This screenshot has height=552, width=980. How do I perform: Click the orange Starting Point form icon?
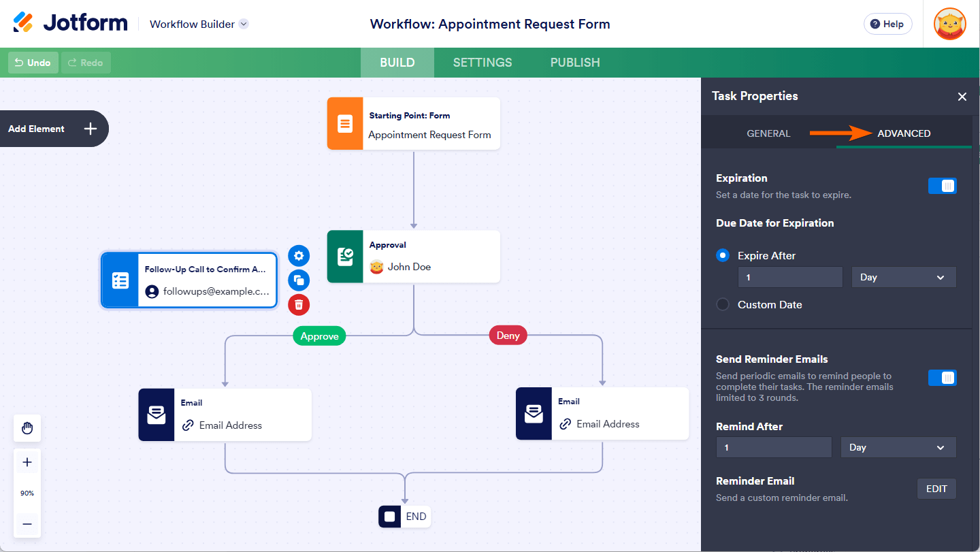pos(345,124)
